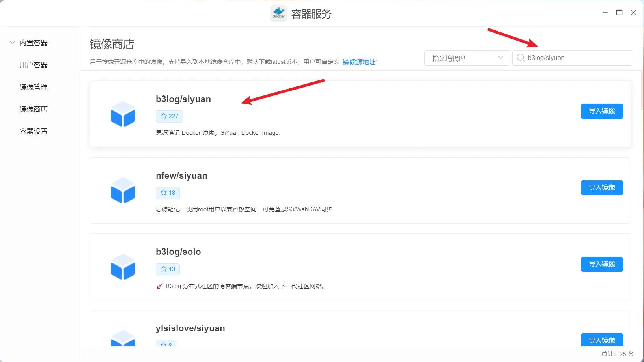
Task: Click the nfew/siyuan image cube icon
Action: click(x=123, y=190)
